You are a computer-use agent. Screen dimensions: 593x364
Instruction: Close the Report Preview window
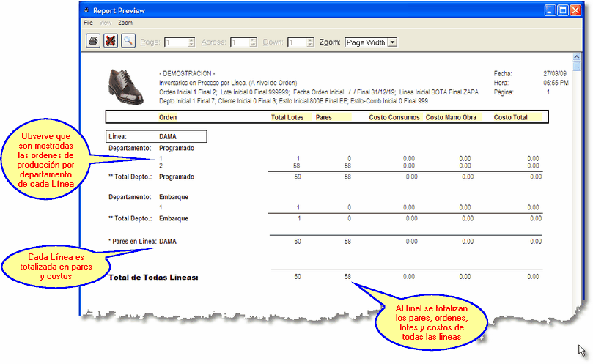576,11
